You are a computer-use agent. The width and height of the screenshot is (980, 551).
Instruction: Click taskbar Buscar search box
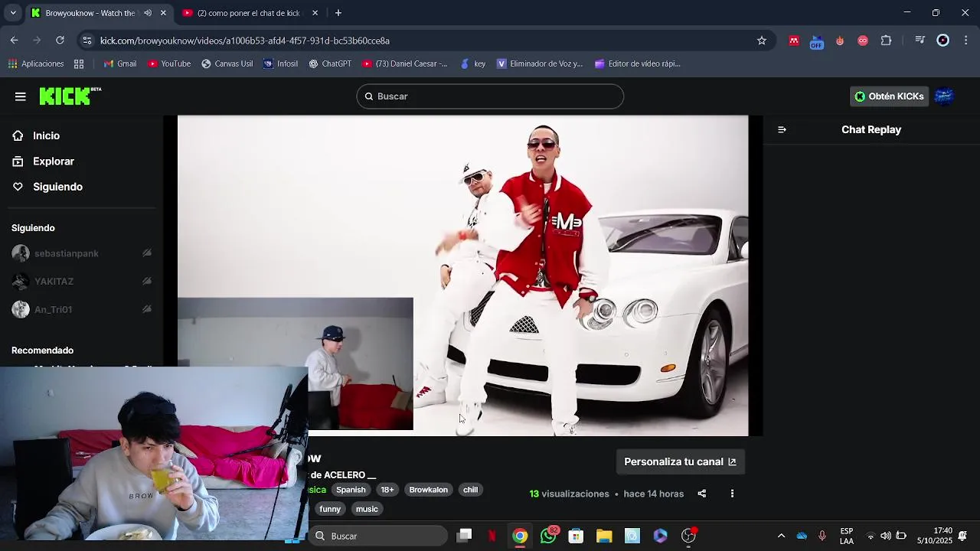click(x=379, y=536)
